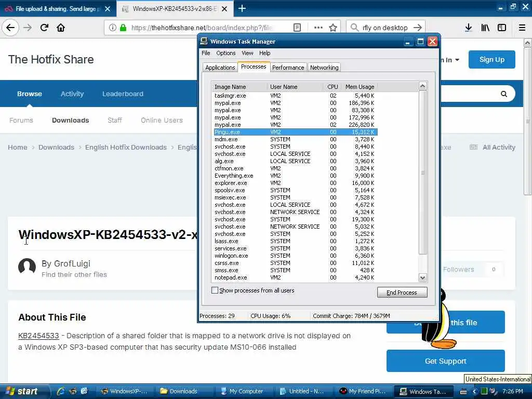532x399 pixels.
Task: Bookmark this page with star icon
Action: [333, 28]
